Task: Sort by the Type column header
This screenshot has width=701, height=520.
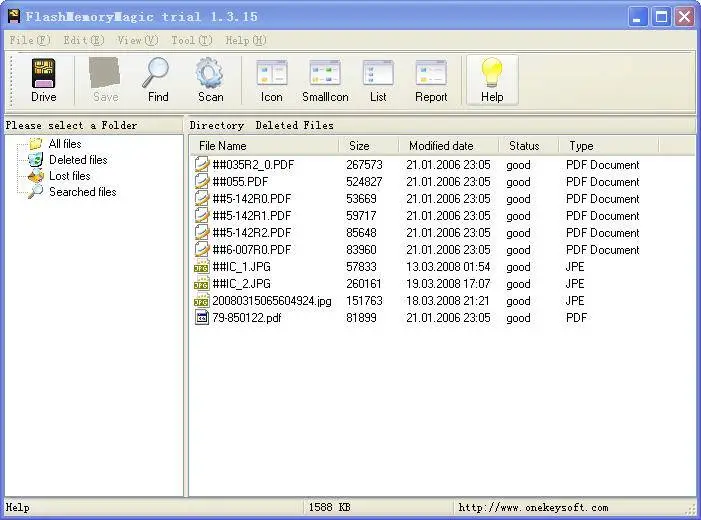Action: tap(609, 146)
